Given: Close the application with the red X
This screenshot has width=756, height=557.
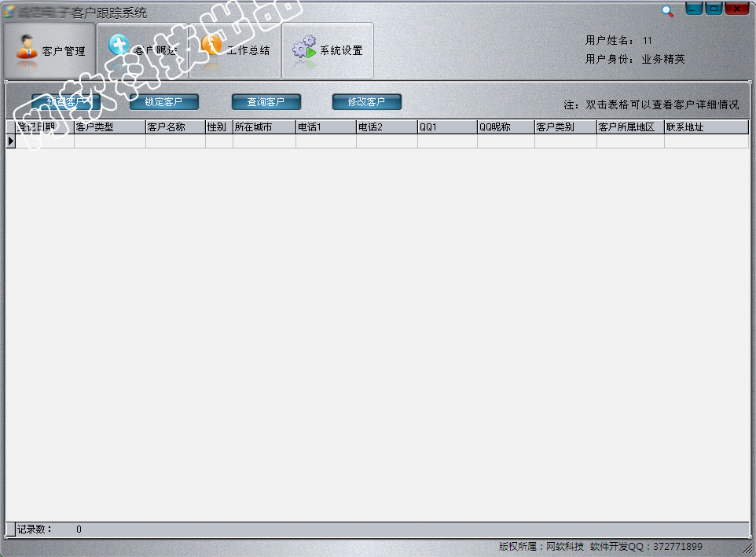Looking at the screenshot, I should [736, 9].
